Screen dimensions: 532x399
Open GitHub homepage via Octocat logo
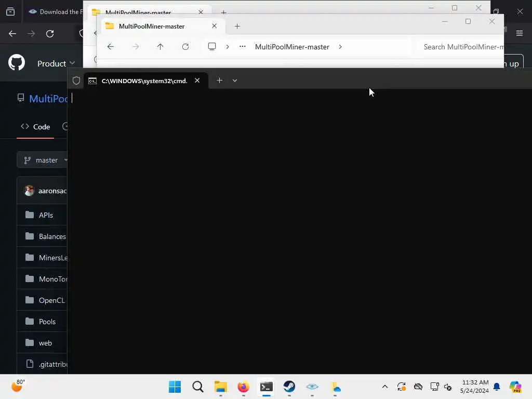tap(16, 63)
